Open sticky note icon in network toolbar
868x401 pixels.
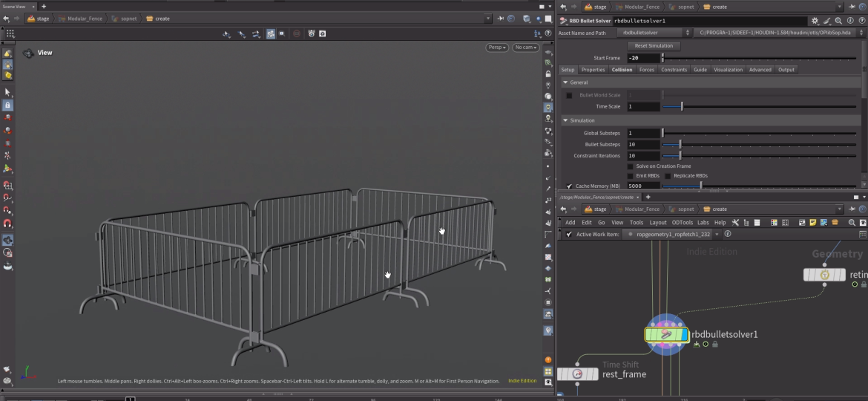coord(813,222)
